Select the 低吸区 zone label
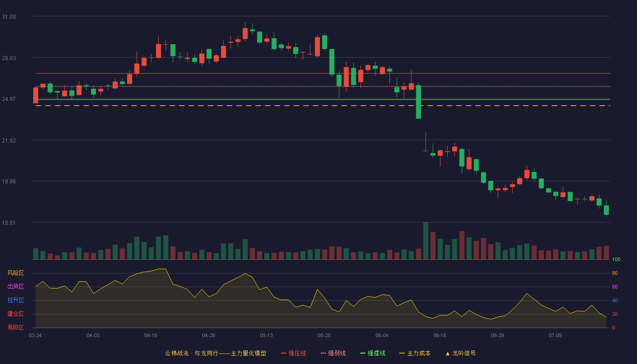 coord(15,327)
